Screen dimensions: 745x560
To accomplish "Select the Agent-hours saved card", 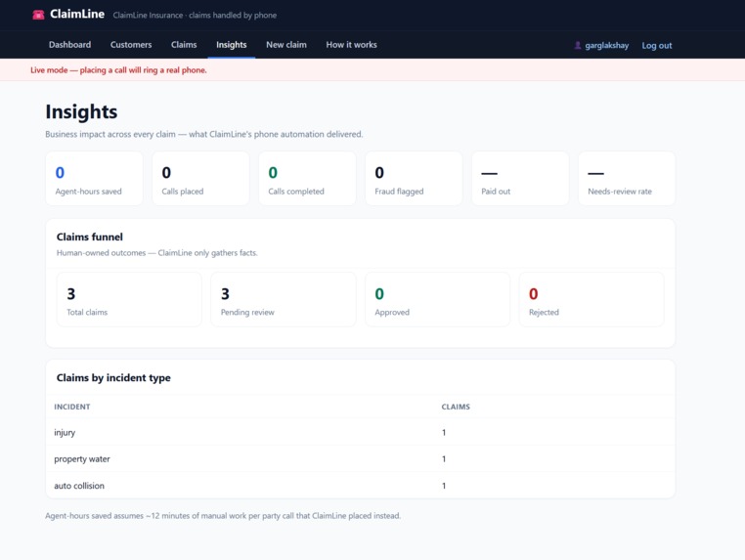I will coord(94,179).
